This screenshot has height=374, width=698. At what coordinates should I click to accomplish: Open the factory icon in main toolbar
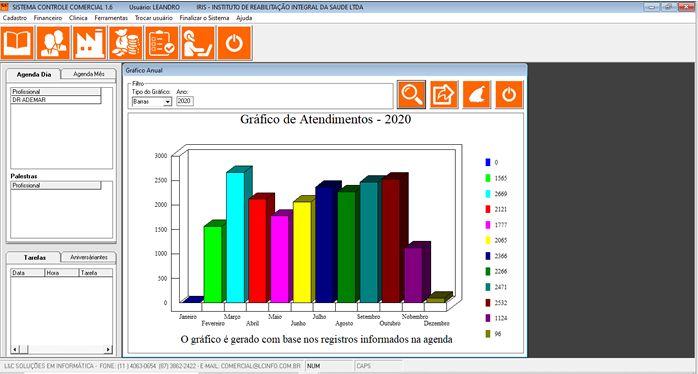click(x=89, y=43)
